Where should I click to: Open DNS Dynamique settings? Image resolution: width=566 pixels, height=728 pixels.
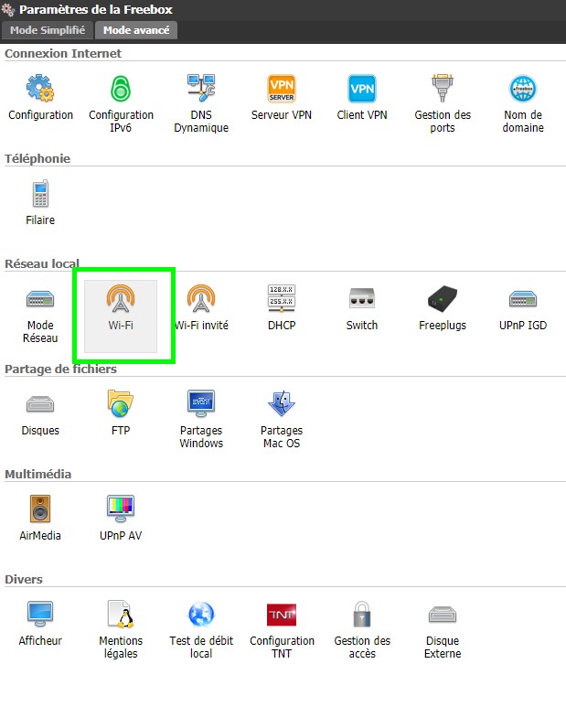tap(201, 102)
